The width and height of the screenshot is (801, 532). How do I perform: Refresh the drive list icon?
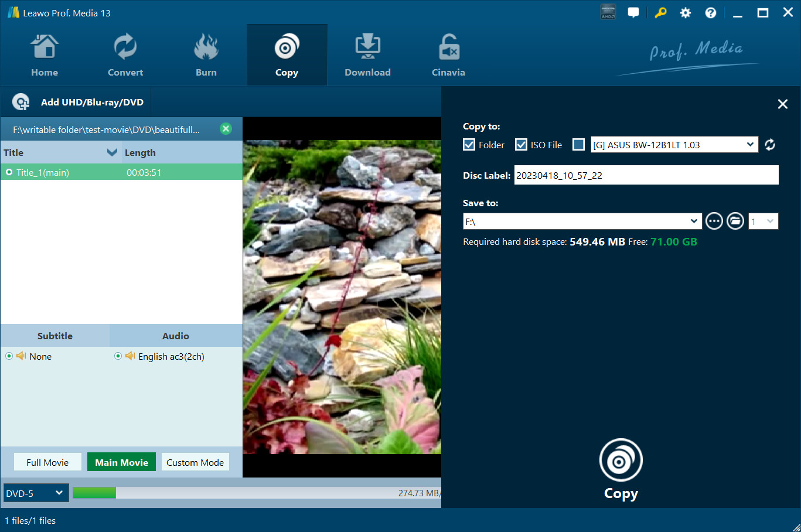(770, 145)
